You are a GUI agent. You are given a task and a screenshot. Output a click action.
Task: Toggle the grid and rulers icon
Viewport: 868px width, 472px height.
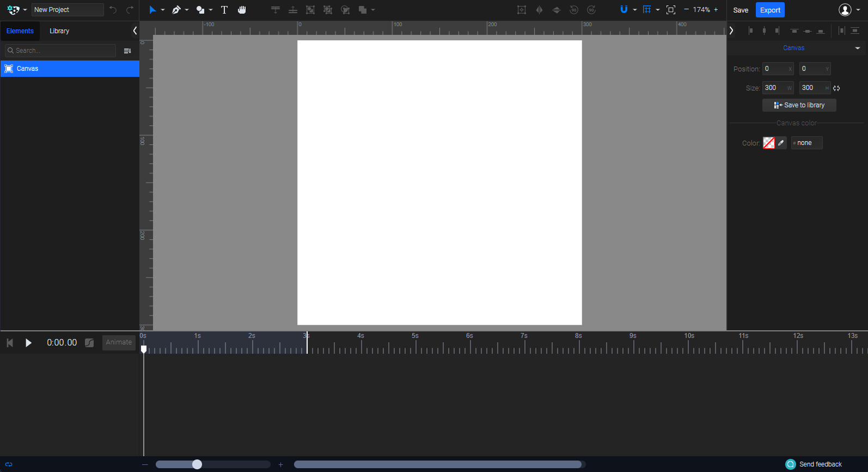647,10
